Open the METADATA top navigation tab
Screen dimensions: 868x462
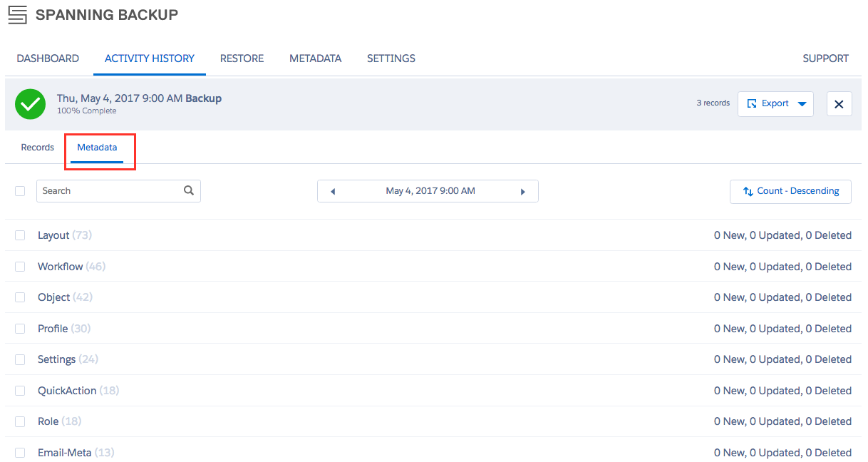click(x=315, y=58)
